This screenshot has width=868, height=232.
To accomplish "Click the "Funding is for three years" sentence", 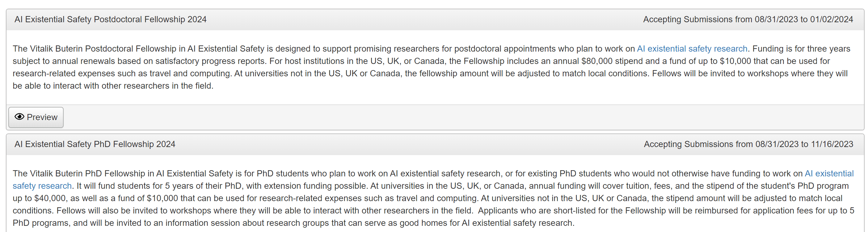I will [801, 49].
